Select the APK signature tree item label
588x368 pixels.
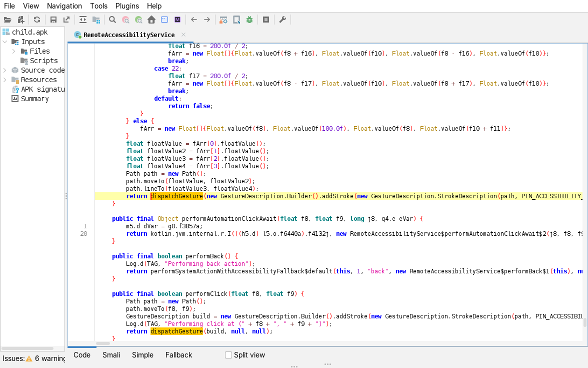click(x=43, y=89)
